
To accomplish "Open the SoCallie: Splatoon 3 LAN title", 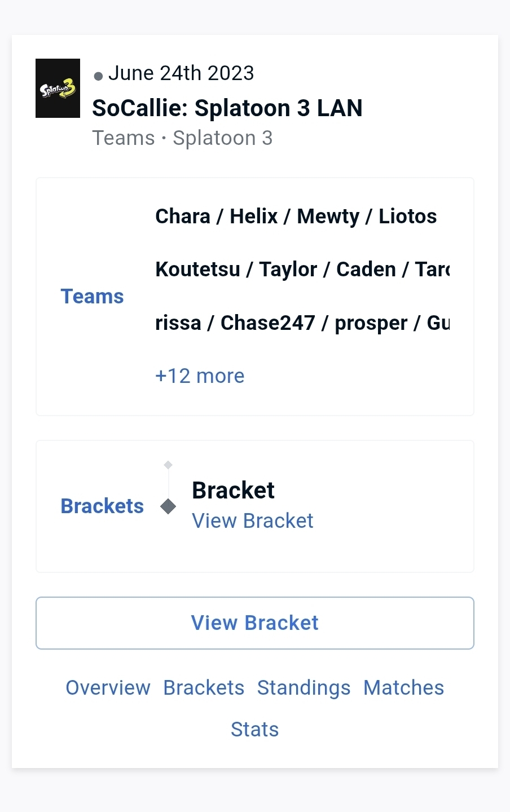I will (x=227, y=108).
